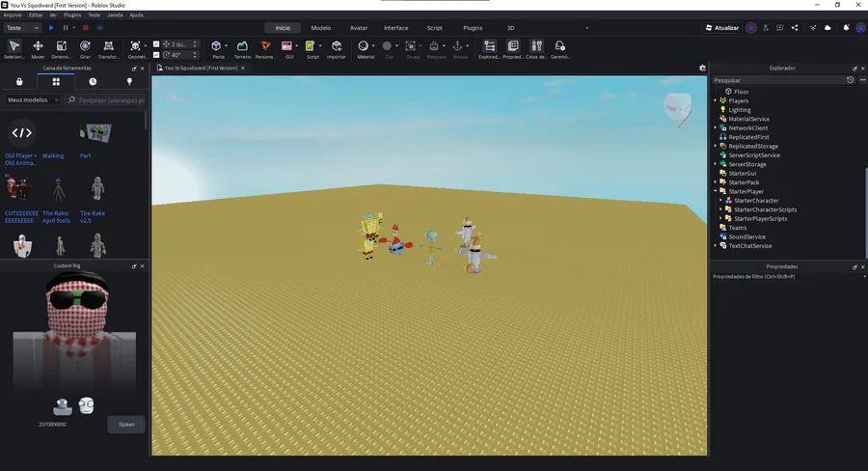Activate the Mover (move) tool

tap(38, 49)
